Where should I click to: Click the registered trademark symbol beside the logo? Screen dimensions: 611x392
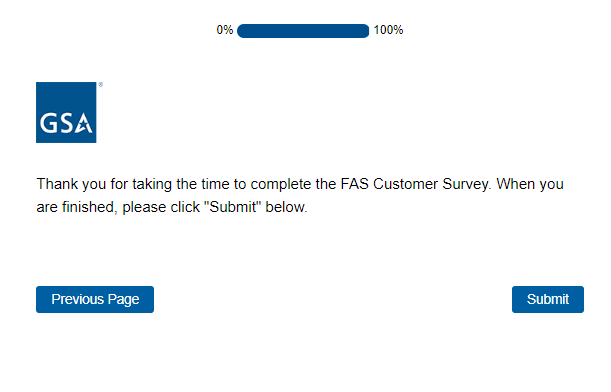point(101,85)
